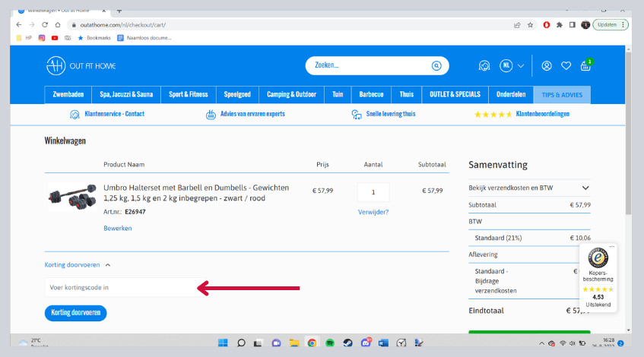Image resolution: width=644 pixels, height=357 pixels.
Task: Open the customer service headset icon
Action: pyautogui.click(x=484, y=66)
